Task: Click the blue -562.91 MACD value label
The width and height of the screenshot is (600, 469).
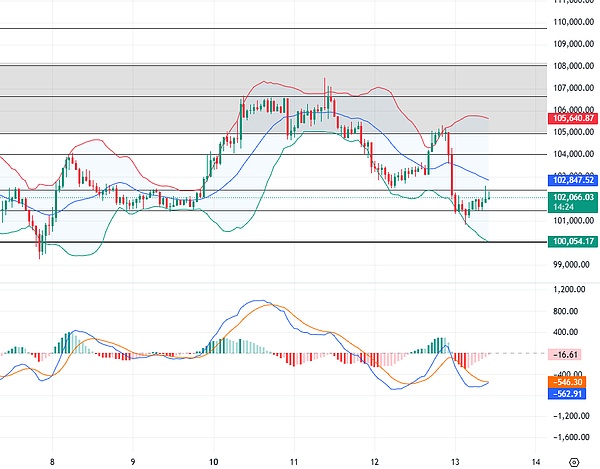Action: pos(572,393)
